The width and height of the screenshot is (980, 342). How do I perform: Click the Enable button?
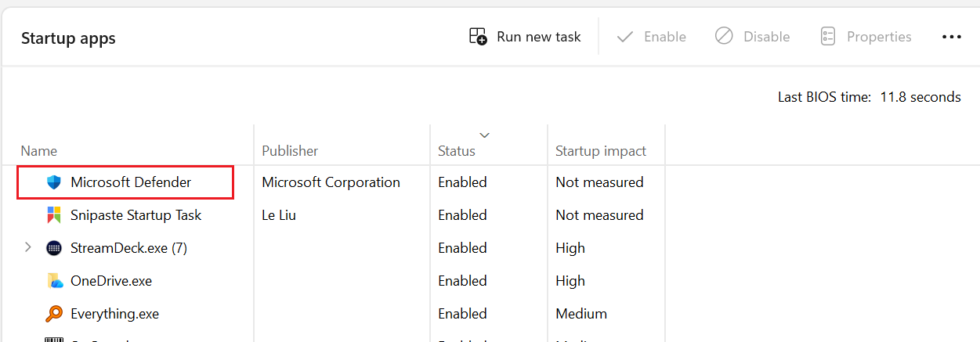click(x=651, y=37)
